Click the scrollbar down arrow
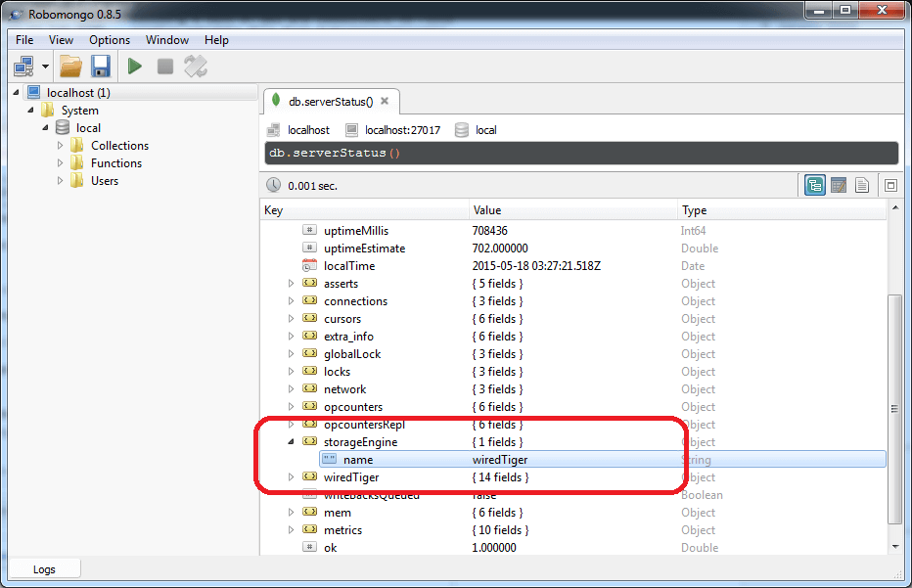This screenshot has width=912, height=588. tap(895, 547)
